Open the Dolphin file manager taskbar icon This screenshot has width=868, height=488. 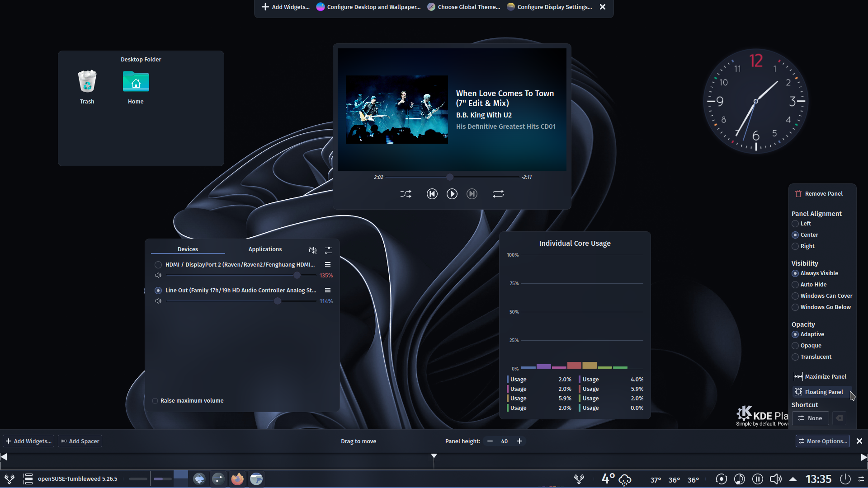[x=256, y=479]
